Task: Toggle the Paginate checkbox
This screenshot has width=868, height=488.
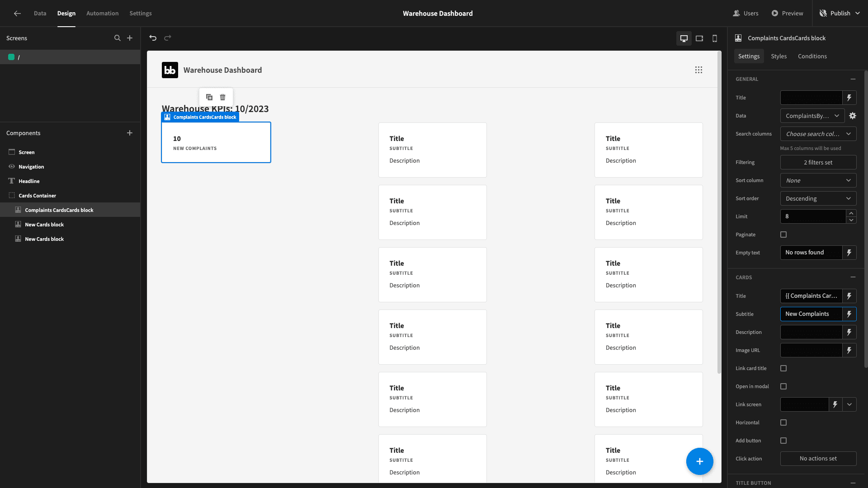Action: click(x=783, y=235)
